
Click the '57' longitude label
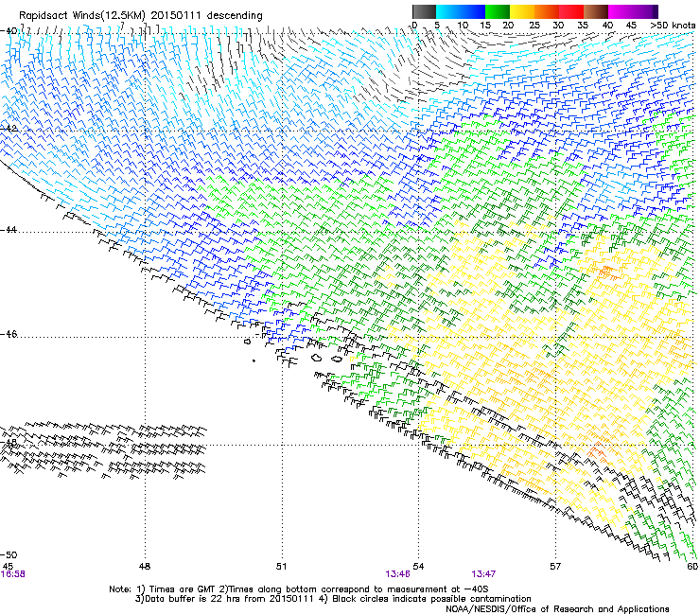555,567
